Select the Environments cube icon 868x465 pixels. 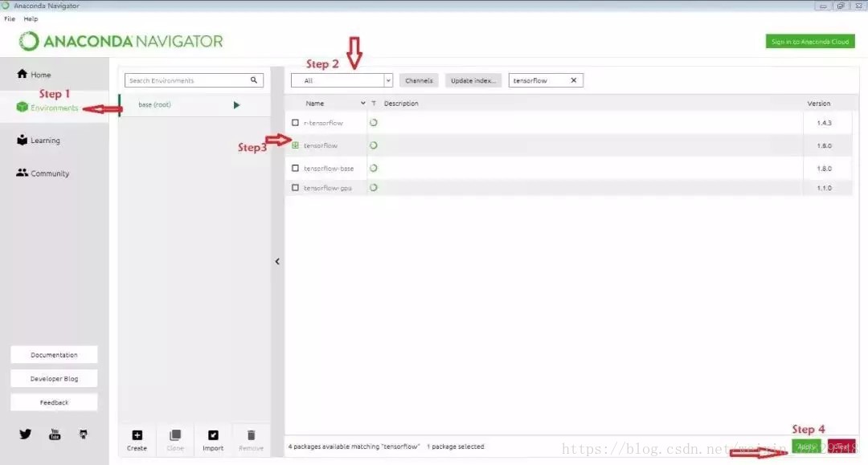coord(23,108)
